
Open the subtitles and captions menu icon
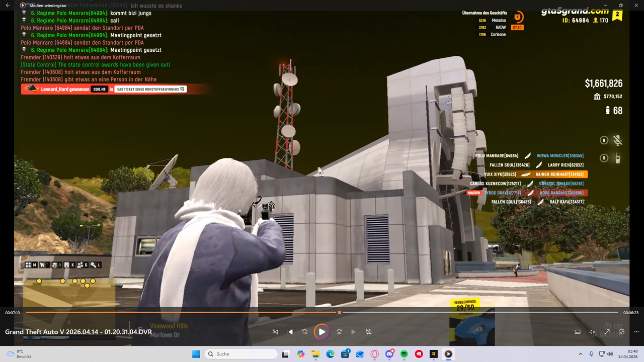tap(578, 332)
